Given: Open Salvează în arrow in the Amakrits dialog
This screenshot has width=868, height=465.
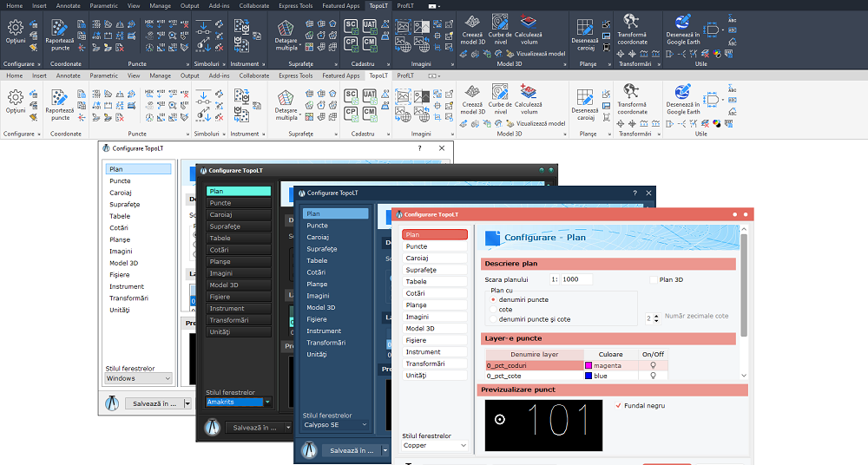Looking at the screenshot, I should [x=288, y=428].
